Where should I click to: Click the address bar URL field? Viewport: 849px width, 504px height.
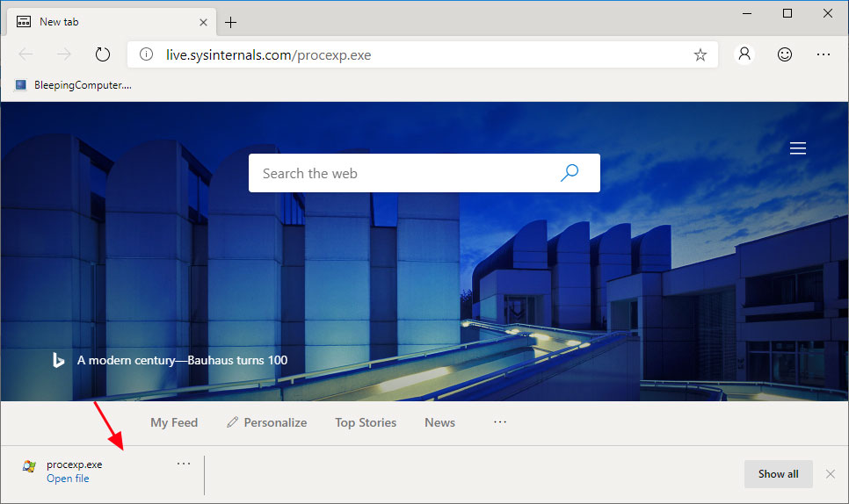pyautogui.click(x=423, y=54)
